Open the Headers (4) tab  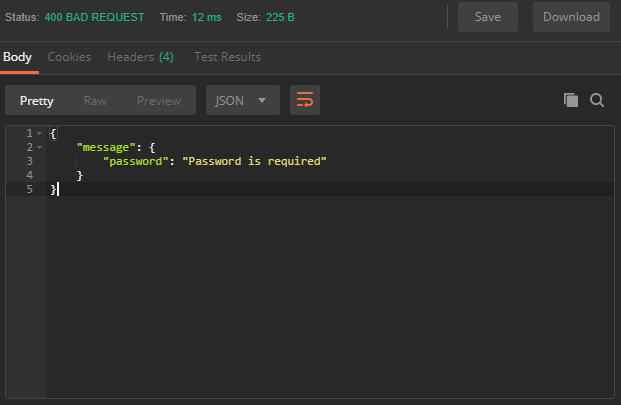[141, 57]
